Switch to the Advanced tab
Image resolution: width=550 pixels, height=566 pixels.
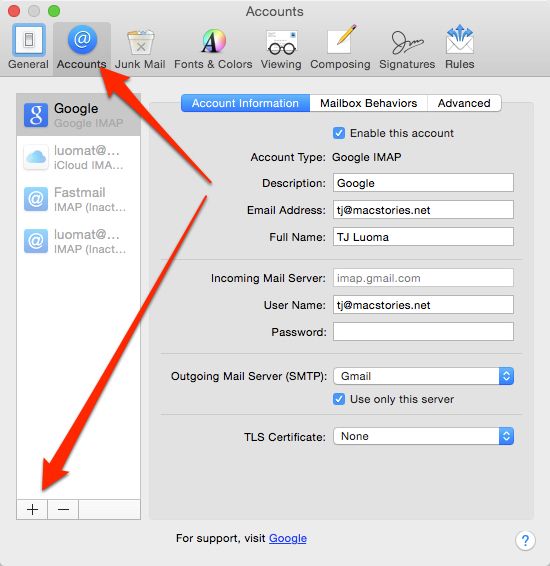coord(464,103)
